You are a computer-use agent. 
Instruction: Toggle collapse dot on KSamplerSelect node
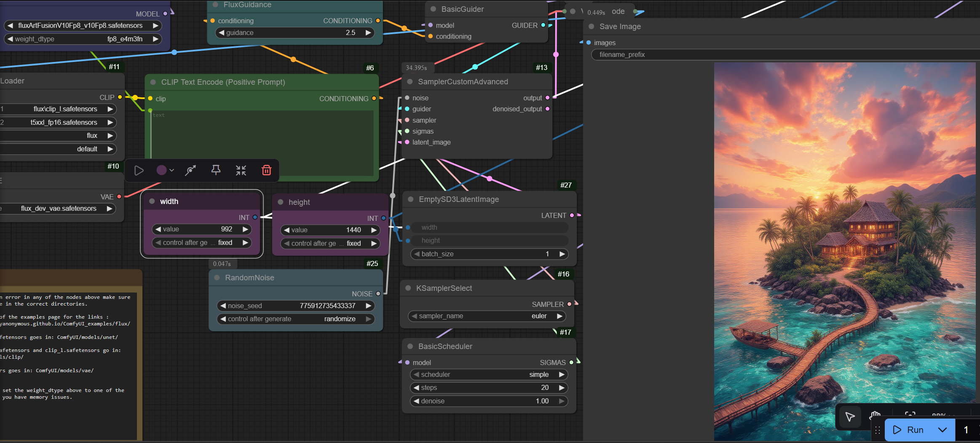click(x=408, y=288)
